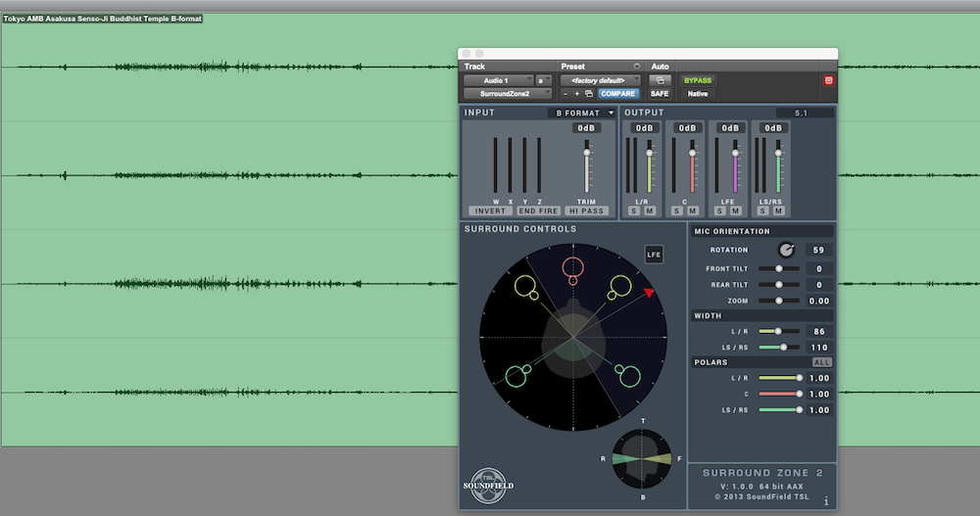Select the Tokyo AMB Asakusa clip name label
The width and height of the screenshot is (980, 516).
point(103,19)
